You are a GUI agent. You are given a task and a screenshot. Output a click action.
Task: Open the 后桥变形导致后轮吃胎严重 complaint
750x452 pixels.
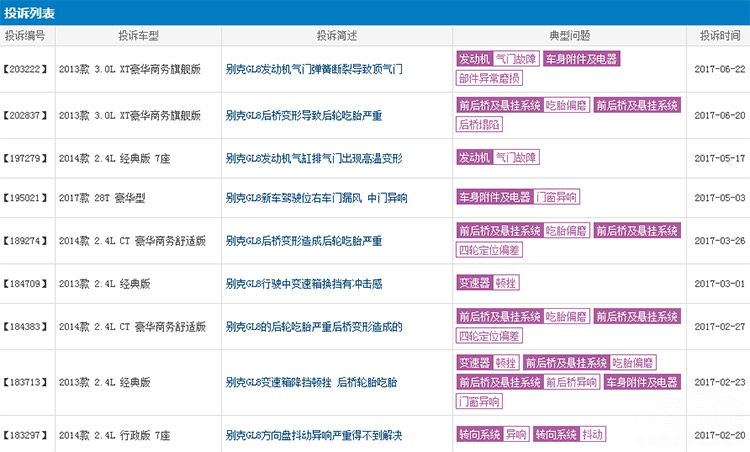[x=304, y=116]
